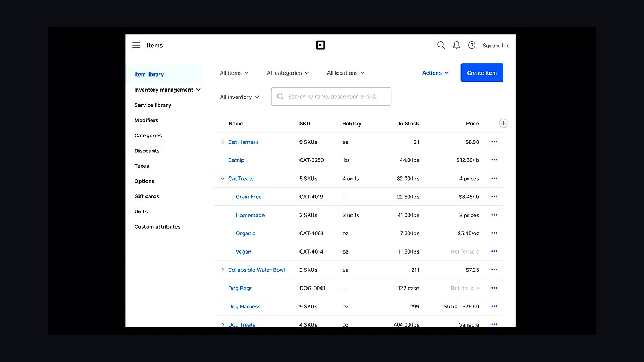Click the Sold by column header
The image size is (644, 362).
pyautogui.click(x=352, y=124)
